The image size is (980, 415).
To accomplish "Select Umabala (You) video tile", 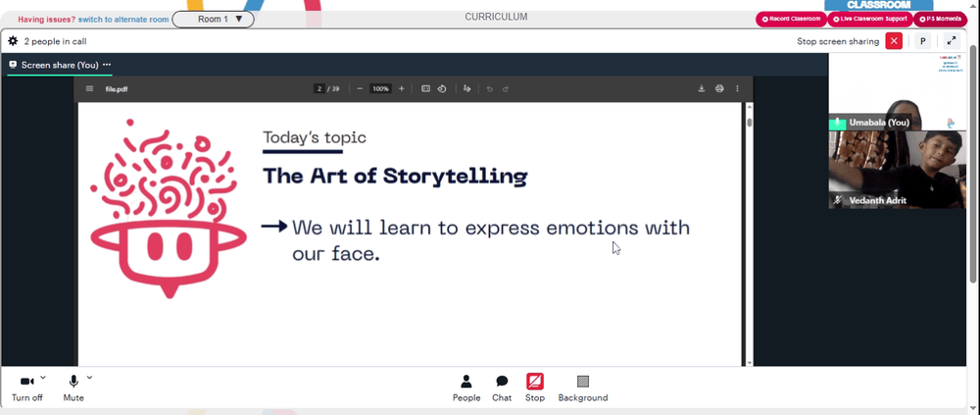I will click(897, 91).
